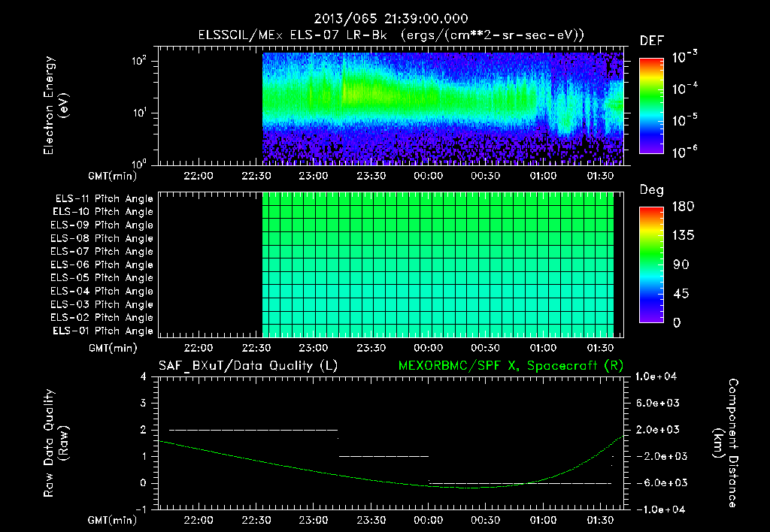Click the timestamp title 2013/065 21:39:00.000

391,19
